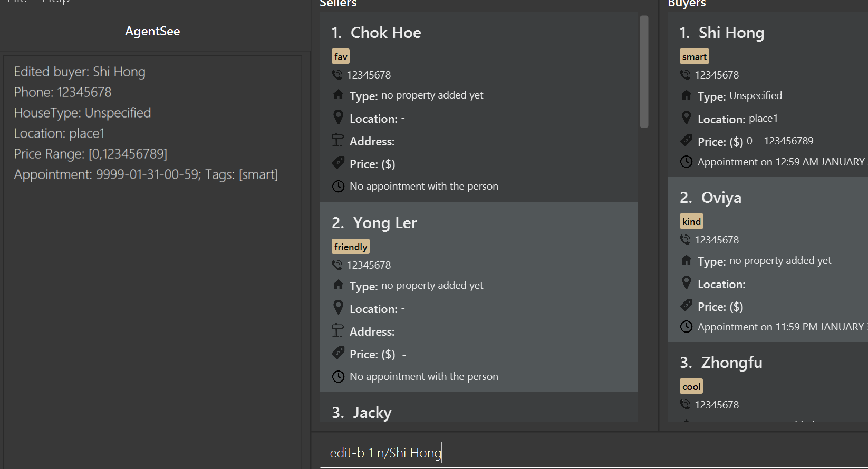Click the Sellers list vertical scrollbar thumb

(x=644, y=72)
